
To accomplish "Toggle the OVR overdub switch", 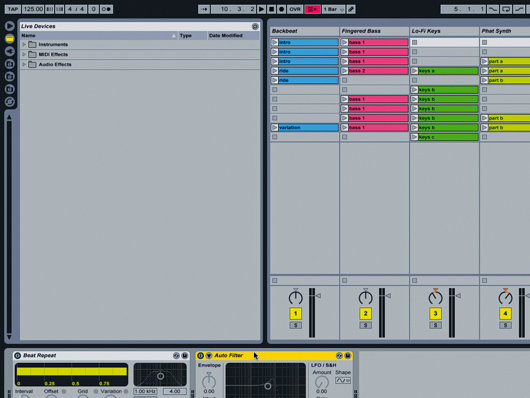I will pos(295,9).
